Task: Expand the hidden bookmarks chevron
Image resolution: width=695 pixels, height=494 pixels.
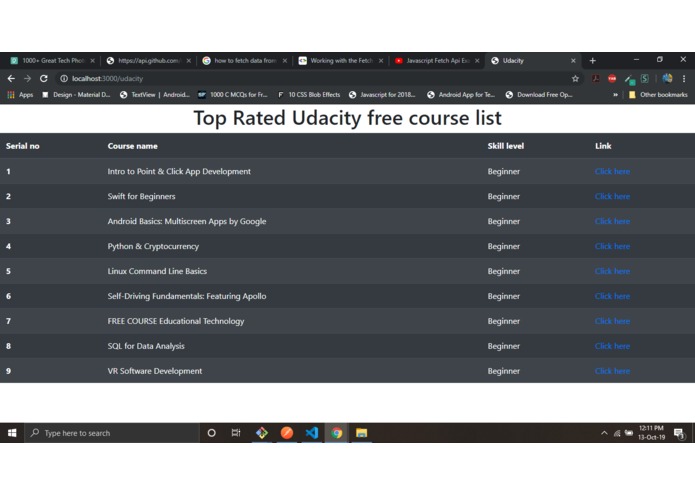Action: [x=615, y=95]
